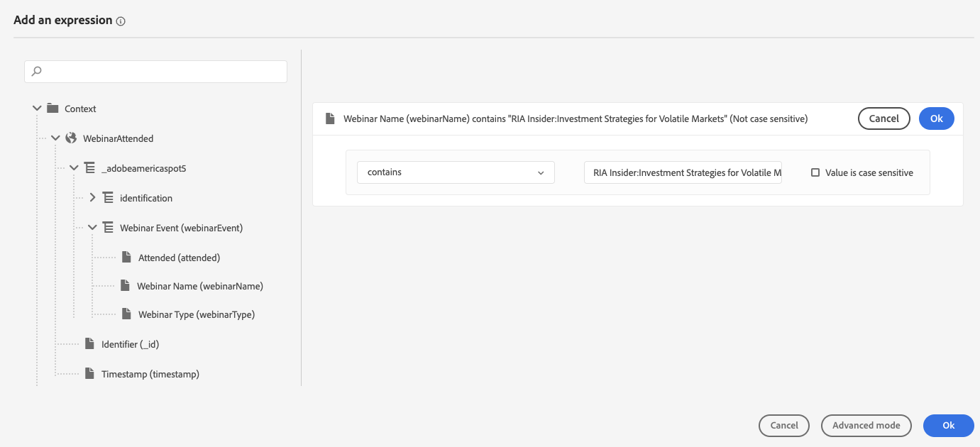Click the expression summary text for Webinar Name
Screen dimensions: 980x447
(576, 118)
